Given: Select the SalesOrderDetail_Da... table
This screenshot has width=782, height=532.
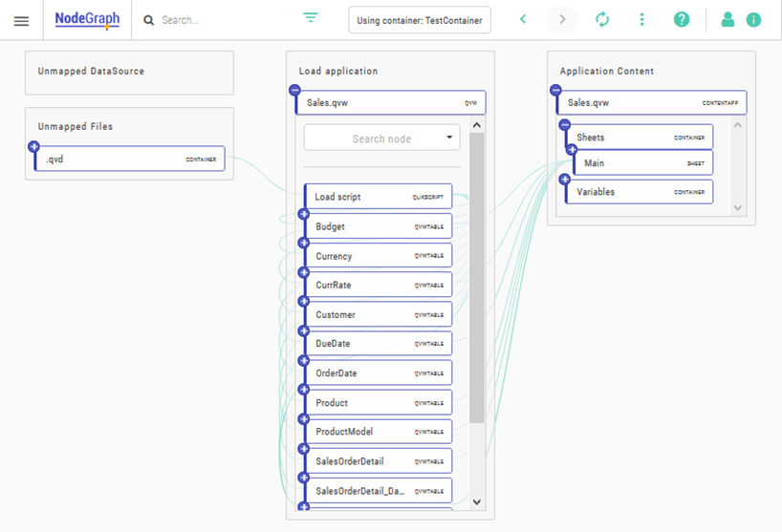Looking at the screenshot, I should pos(379,491).
